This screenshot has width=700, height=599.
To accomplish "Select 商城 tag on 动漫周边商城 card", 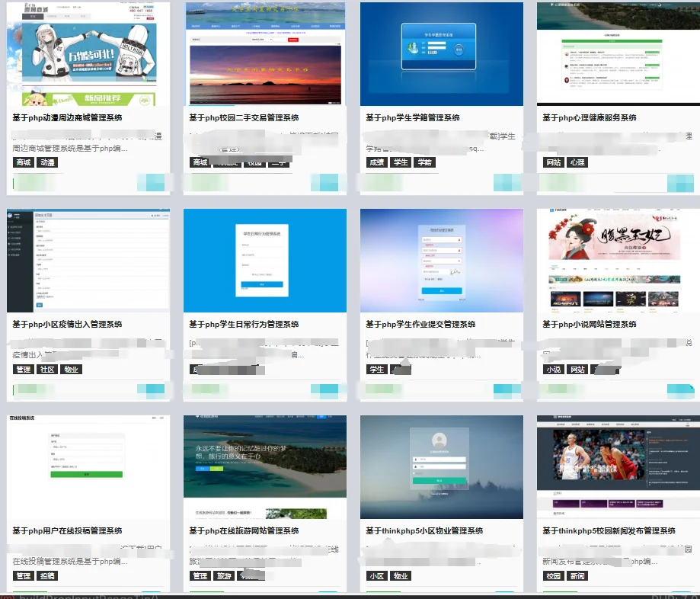I will pos(24,162).
